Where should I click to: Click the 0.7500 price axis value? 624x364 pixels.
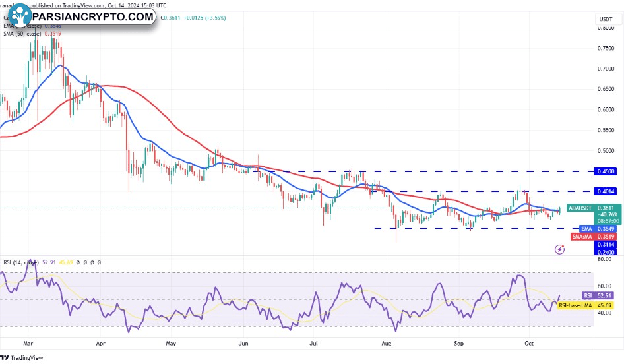pyautogui.click(x=606, y=48)
